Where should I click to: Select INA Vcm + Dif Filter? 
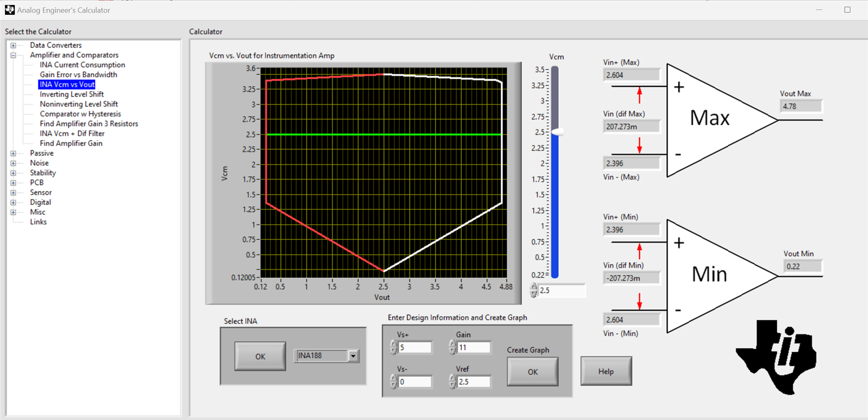pyautogui.click(x=72, y=133)
